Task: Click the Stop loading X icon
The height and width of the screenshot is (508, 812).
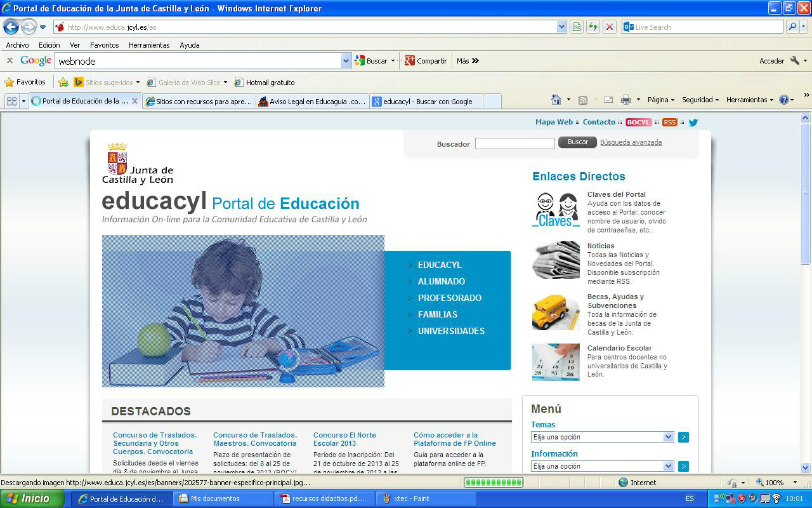Action: pos(609,27)
